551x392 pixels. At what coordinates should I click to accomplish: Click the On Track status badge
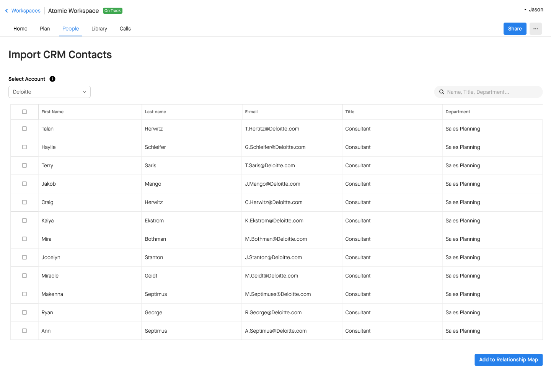point(112,11)
